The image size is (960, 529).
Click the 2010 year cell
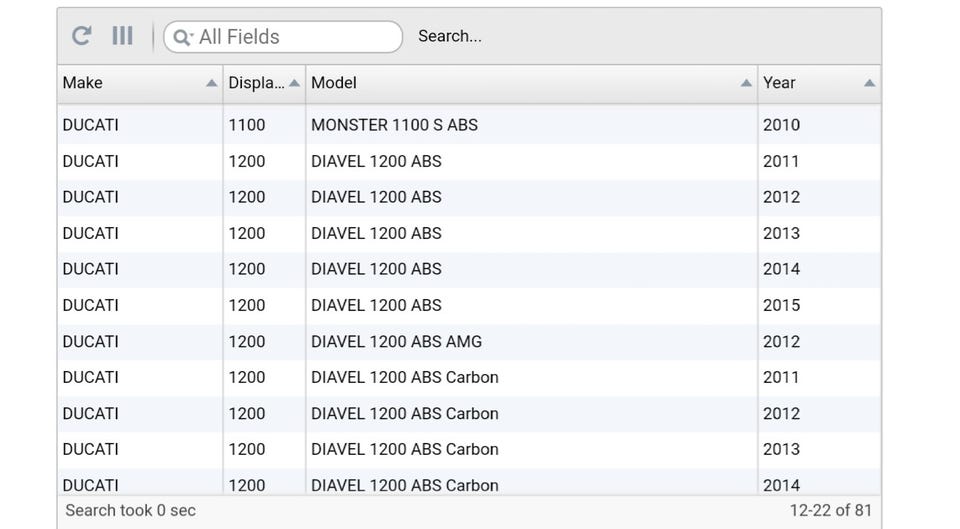pyautogui.click(x=781, y=125)
